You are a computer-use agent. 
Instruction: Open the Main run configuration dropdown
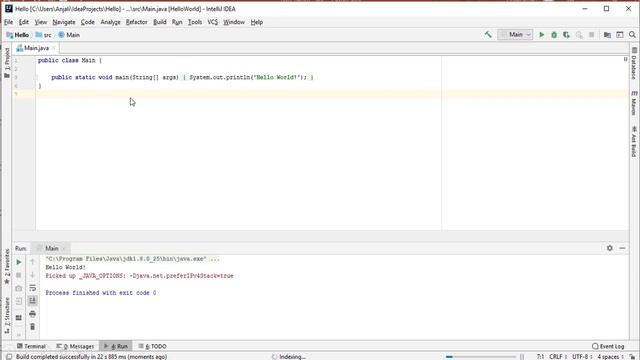[x=515, y=35]
